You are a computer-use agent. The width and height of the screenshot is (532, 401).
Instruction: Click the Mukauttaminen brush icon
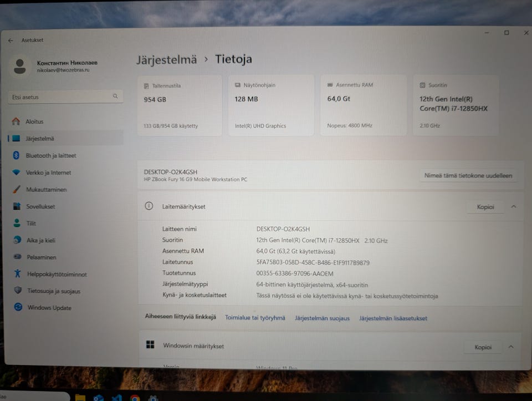pos(16,189)
